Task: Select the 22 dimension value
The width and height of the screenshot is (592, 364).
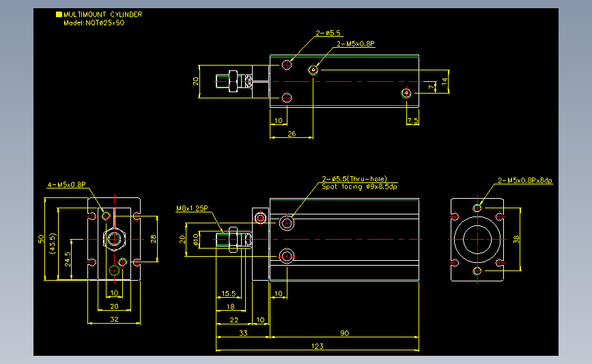Action: click(234, 320)
